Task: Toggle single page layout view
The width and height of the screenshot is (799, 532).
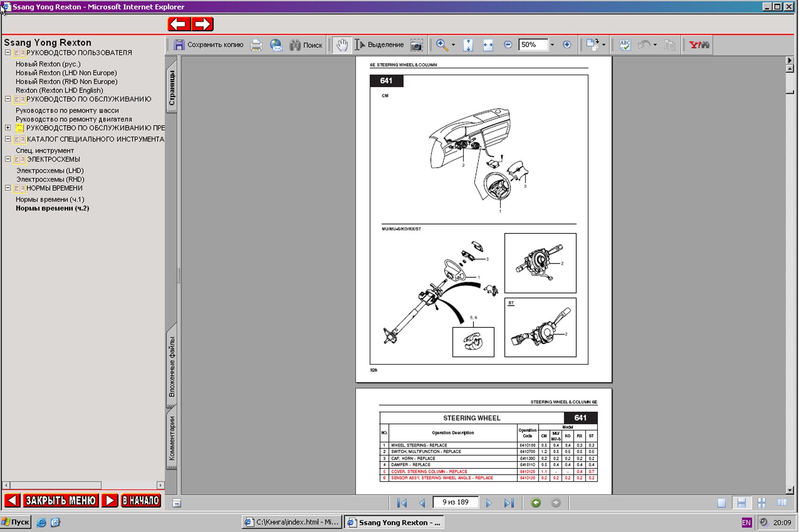Action: (721, 503)
